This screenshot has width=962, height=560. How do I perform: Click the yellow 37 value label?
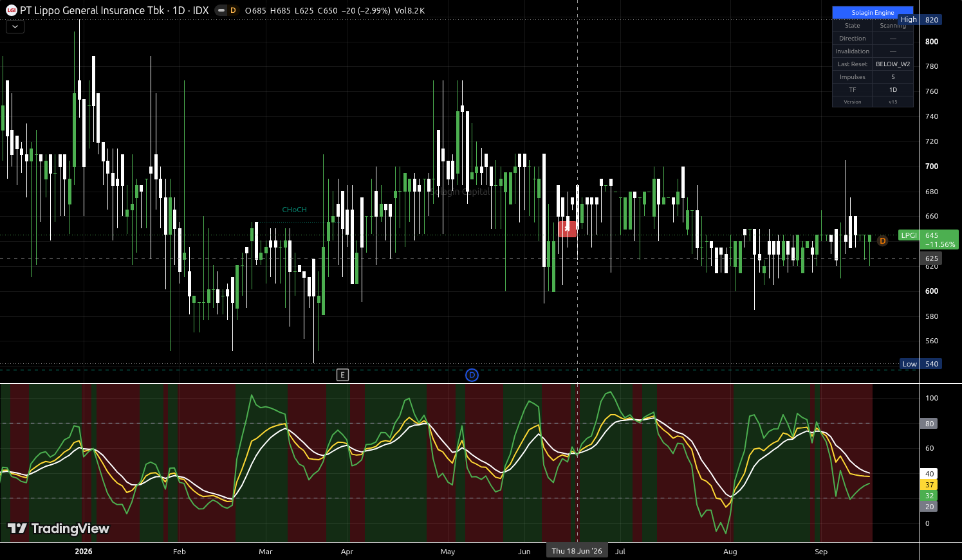(x=929, y=485)
